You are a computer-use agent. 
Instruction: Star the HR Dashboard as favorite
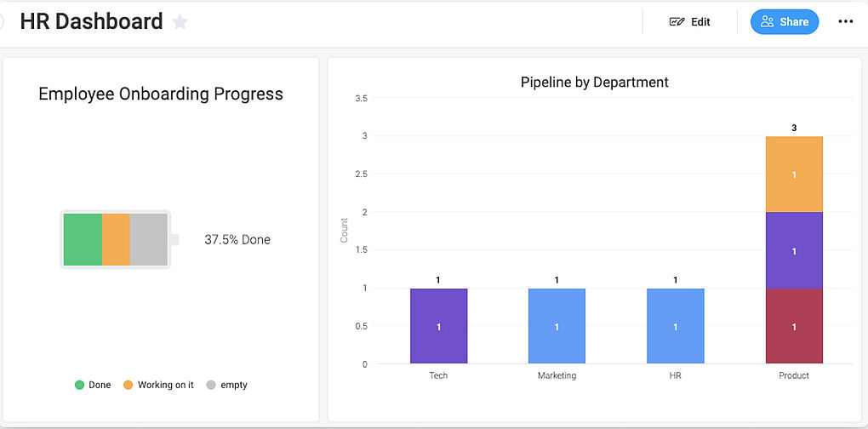pyautogui.click(x=180, y=22)
